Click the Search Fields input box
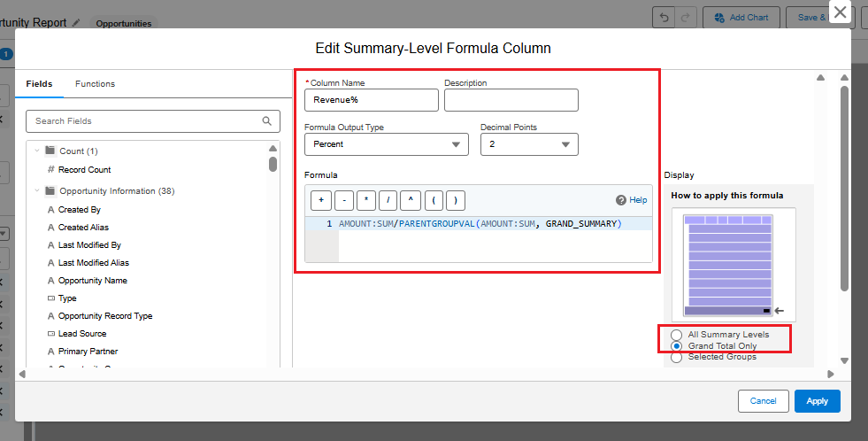The image size is (868, 441). [x=146, y=121]
